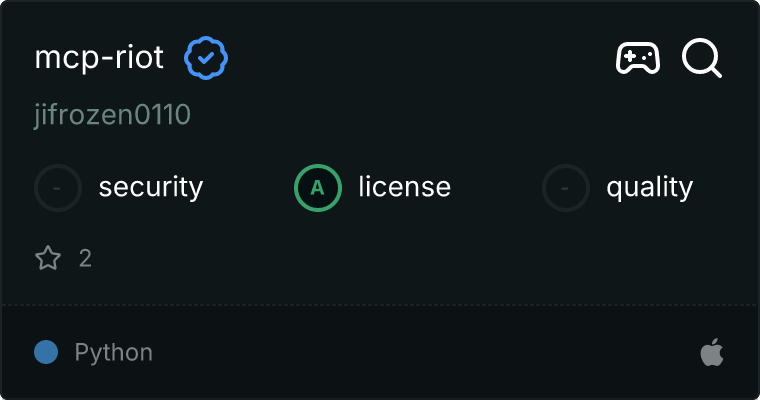Image resolution: width=760 pixels, height=400 pixels.
Task: Click the star icon
Action: point(48,259)
